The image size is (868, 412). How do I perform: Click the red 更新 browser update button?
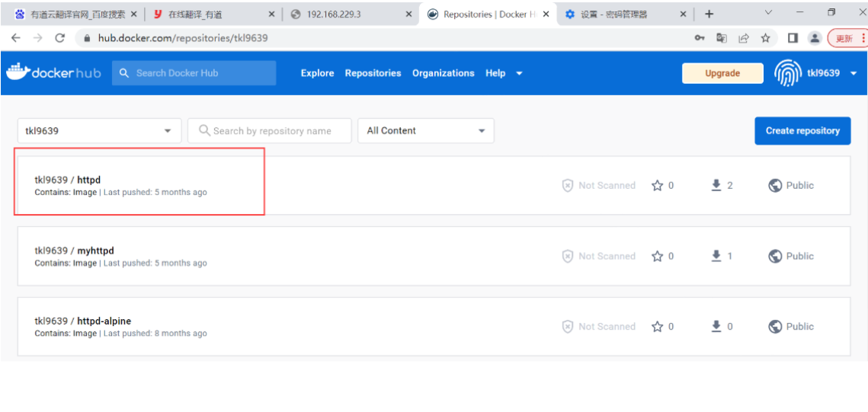click(847, 38)
